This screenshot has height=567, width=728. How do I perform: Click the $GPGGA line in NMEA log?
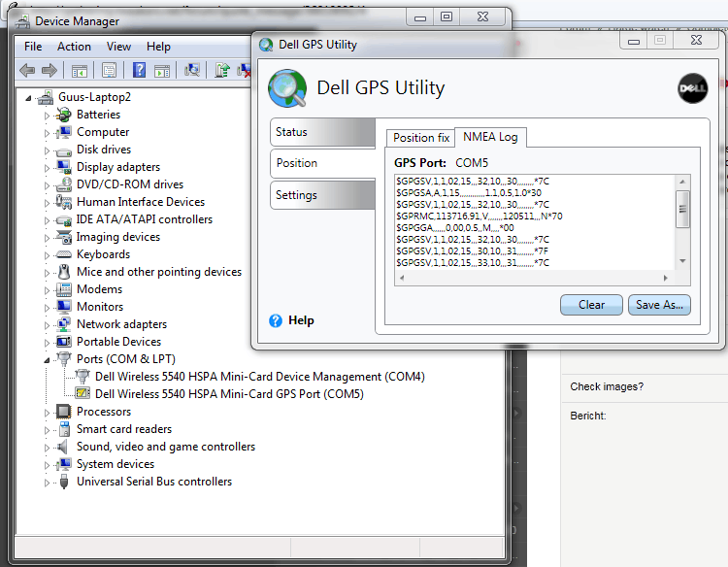tap(455, 228)
